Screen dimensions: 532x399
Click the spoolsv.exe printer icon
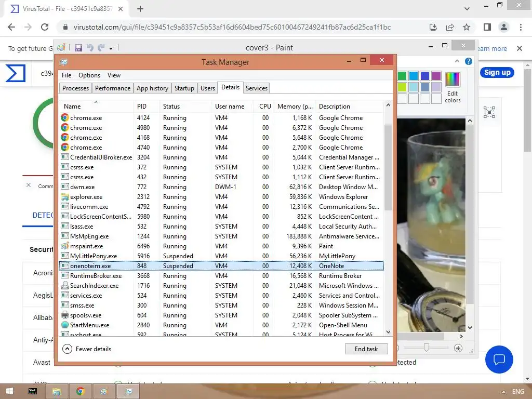click(64, 315)
